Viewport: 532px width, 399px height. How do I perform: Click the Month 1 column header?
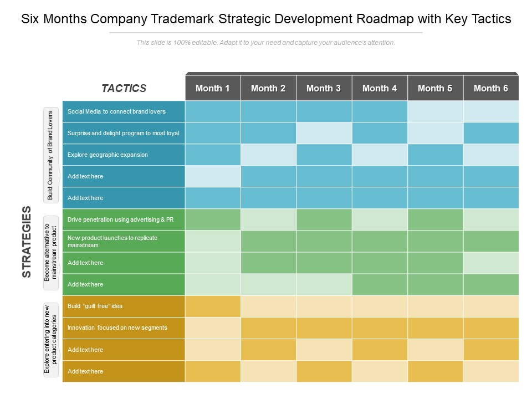point(213,88)
